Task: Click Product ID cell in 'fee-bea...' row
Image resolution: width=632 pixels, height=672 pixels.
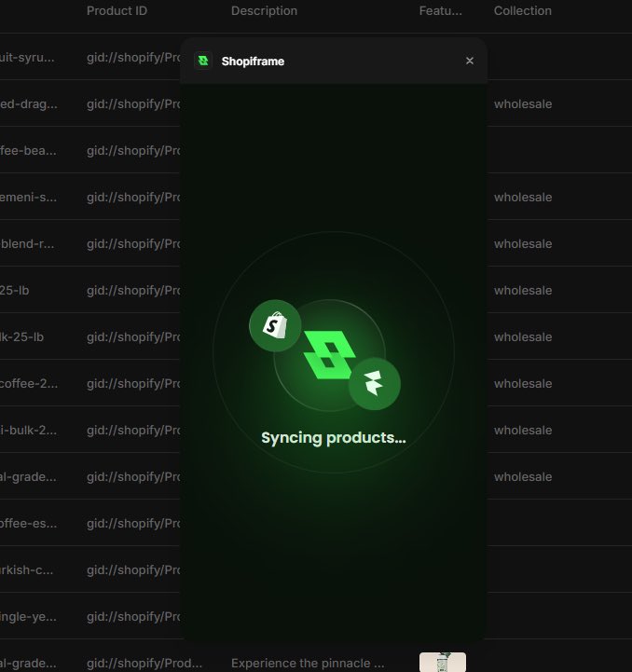Action: click(133, 151)
